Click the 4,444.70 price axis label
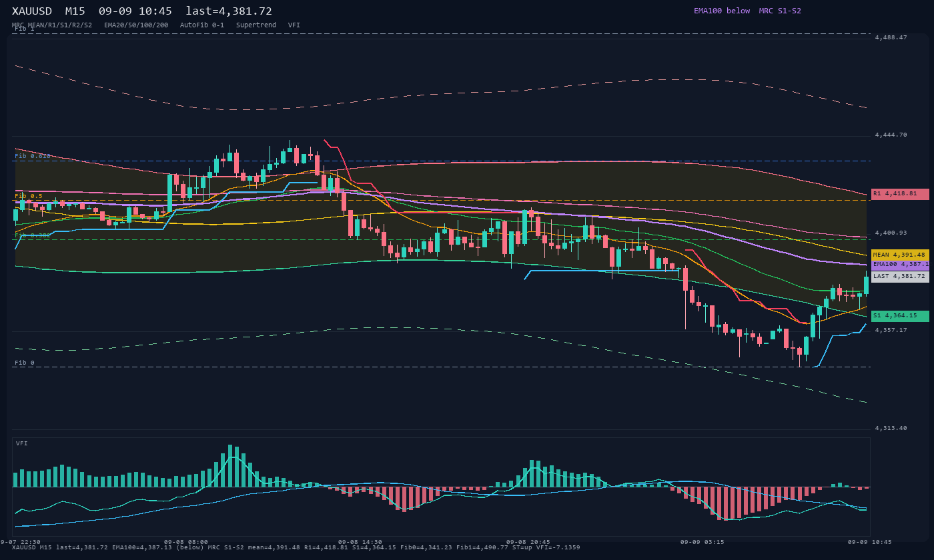 891,135
